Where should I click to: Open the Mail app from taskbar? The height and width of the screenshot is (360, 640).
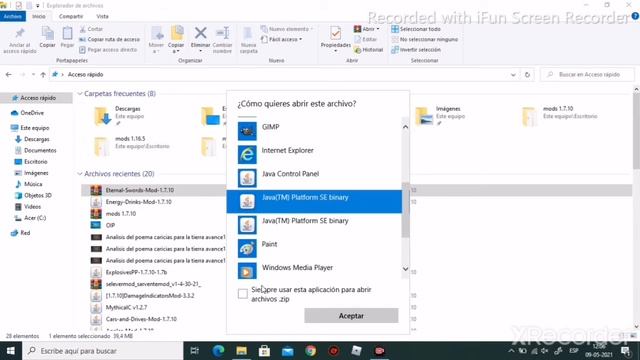click(x=288, y=351)
